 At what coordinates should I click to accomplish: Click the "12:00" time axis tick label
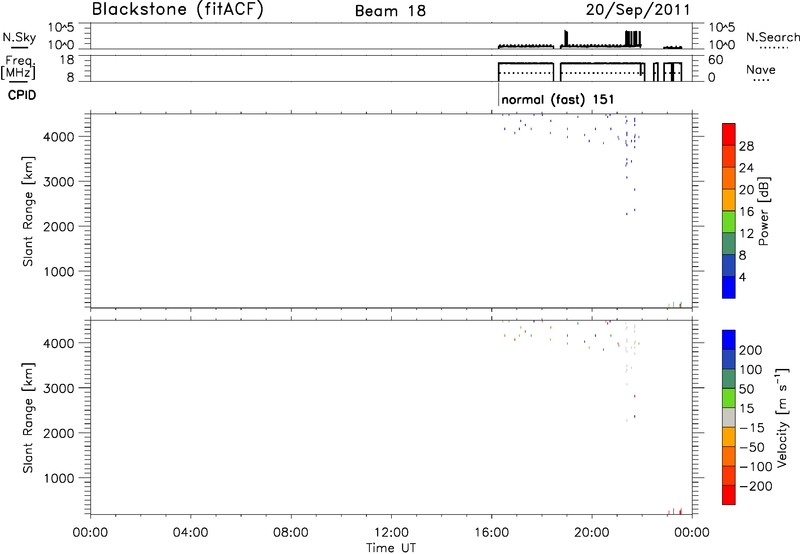tap(391, 533)
